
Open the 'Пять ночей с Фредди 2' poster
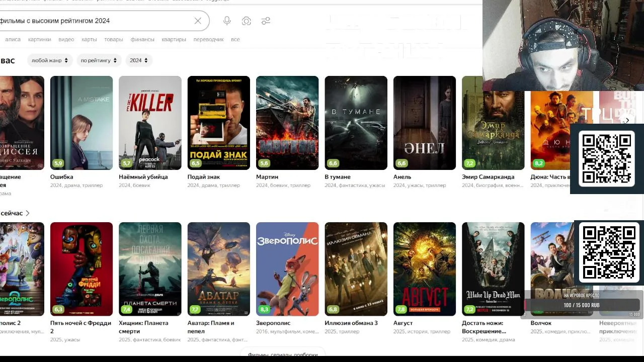[82, 269]
